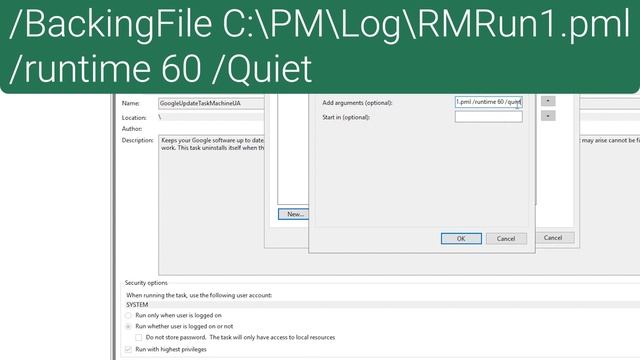The image size is (640, 360).
Task: Cancel the Edit Action dialog
Action: tap(506, 239)
